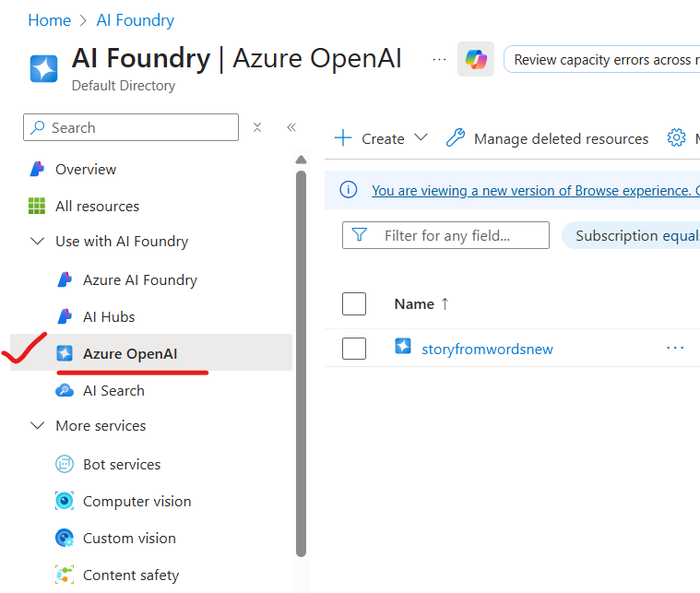
Task: Click in the sidebar Search box
Action: coord(131,127)
